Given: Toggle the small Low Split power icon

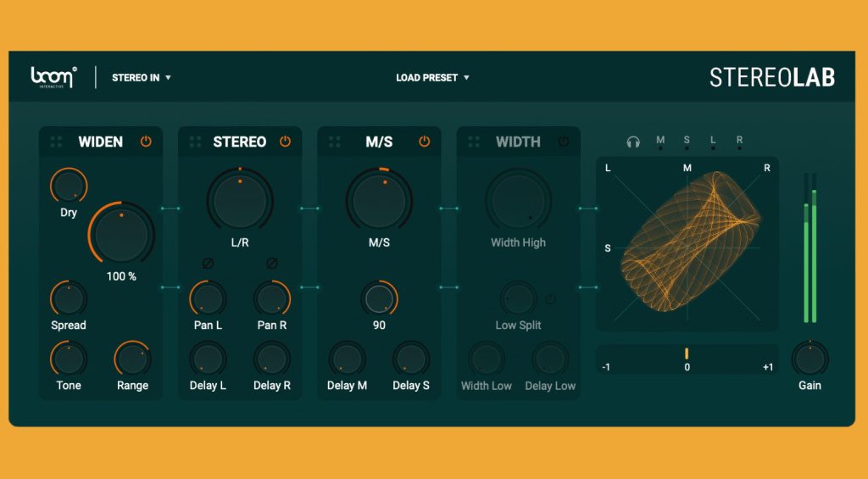Looking at the screenshot, I should click(x=550, y=299).
